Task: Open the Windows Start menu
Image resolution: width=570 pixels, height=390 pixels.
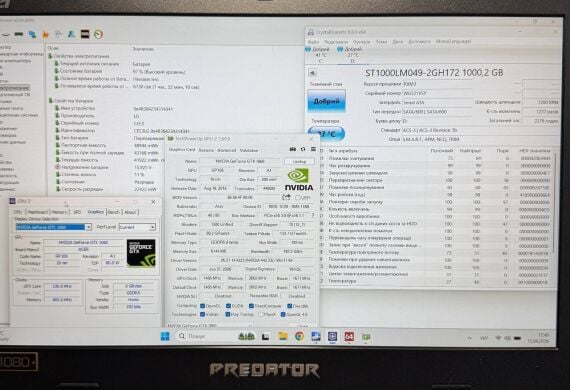Action: pos(165,336)
